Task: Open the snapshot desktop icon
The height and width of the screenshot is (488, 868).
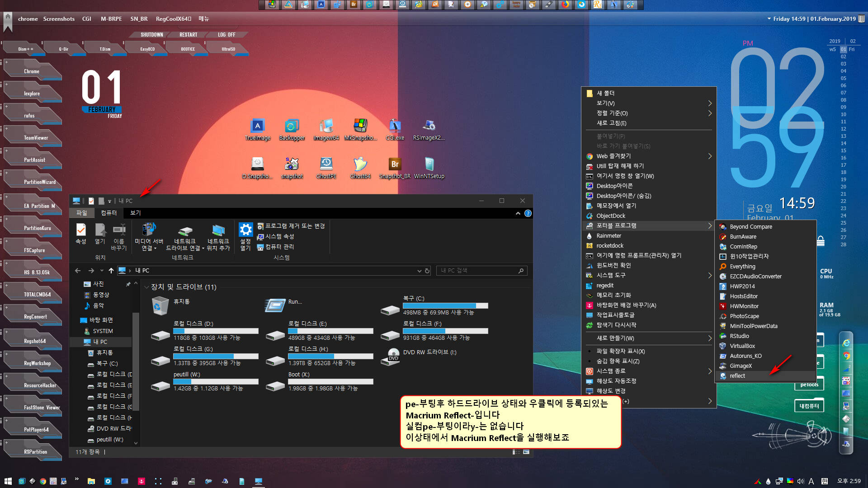Action: pyautogui.click(x=292, y=168)
